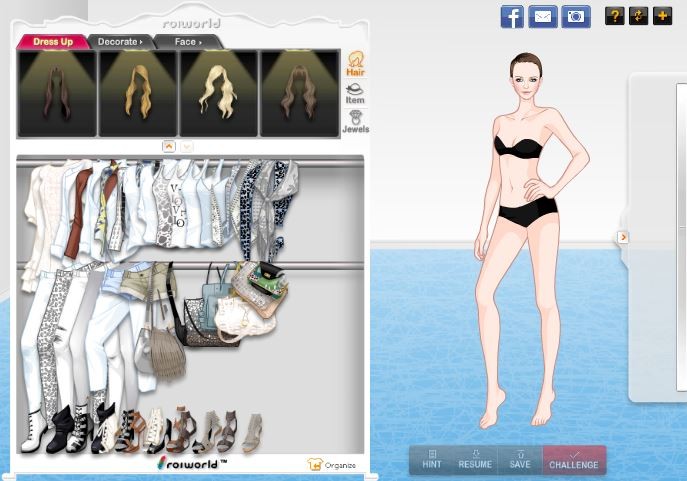
Task: Submit the look with the CHALLENGE button
Action: coord(574,459)
